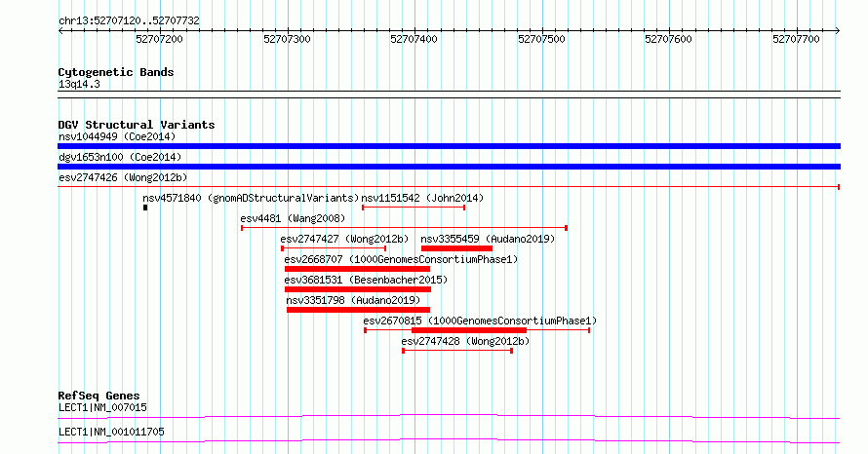Click the esv2670815 1000Genomes variant bar
Viewport: 868px width, 454px height.
[477, 330]
